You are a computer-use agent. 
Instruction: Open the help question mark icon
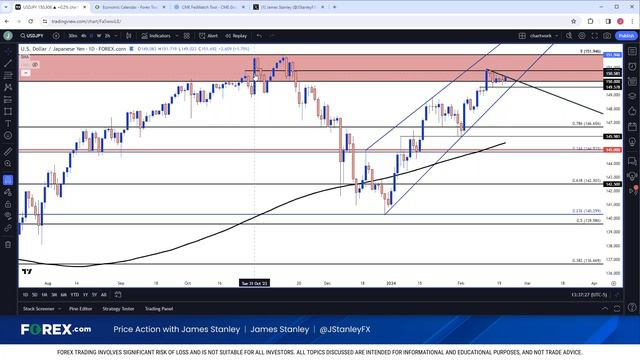click(x=632, y=307)
